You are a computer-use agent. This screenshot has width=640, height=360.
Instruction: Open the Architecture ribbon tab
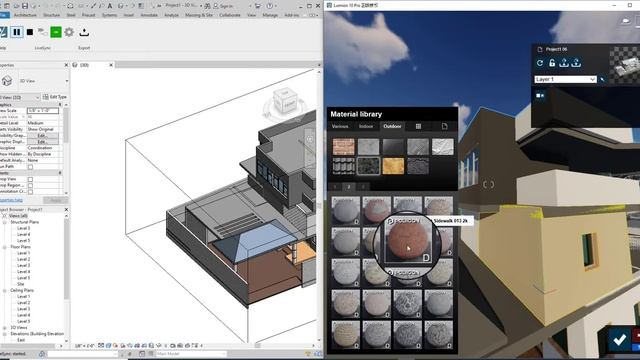25,15
